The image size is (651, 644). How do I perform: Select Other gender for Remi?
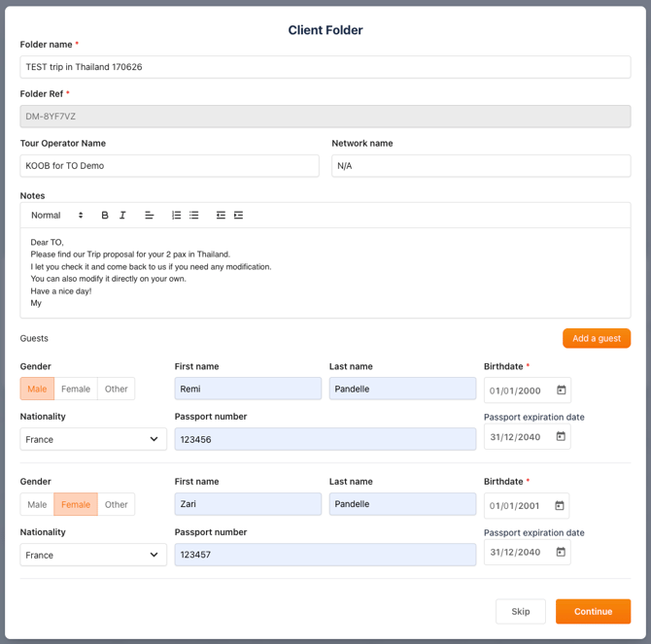[117, 389]
